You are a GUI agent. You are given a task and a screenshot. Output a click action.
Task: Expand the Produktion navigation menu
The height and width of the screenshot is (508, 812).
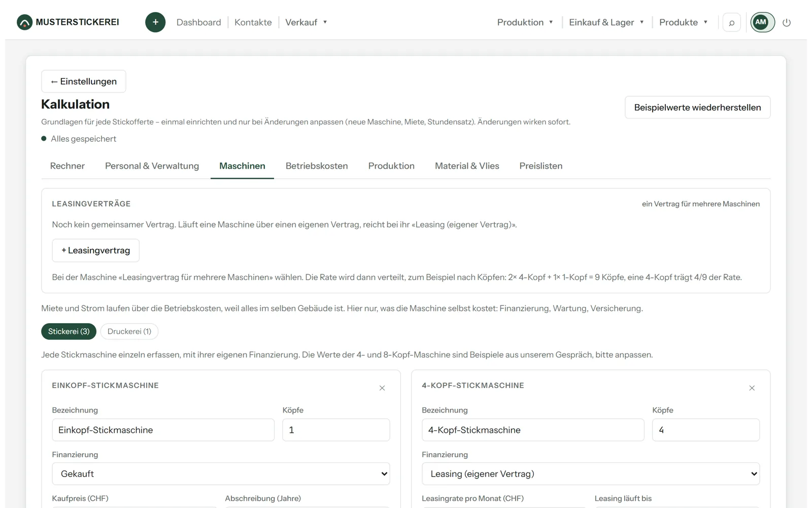525,22
